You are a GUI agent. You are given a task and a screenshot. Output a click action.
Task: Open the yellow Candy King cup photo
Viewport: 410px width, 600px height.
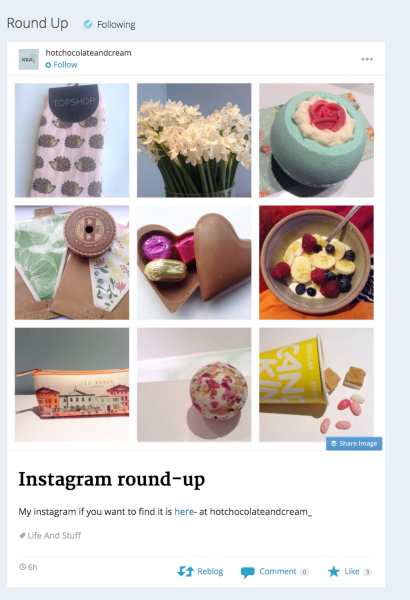tap(316, 385)
